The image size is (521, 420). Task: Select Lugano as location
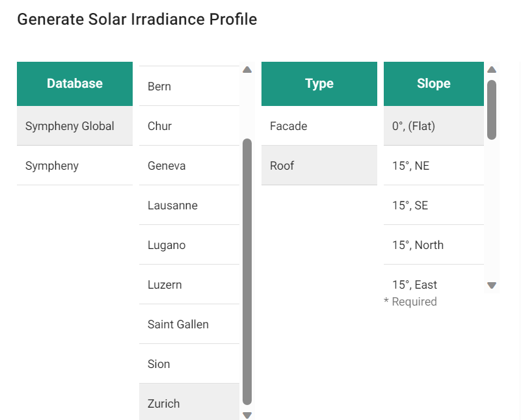click(189, 245)
